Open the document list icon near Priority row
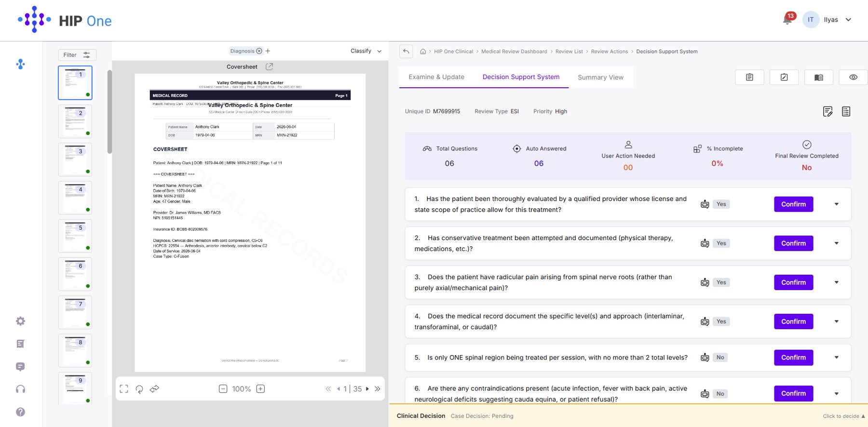This screenshot has width=868, height=427. [846, 112]
